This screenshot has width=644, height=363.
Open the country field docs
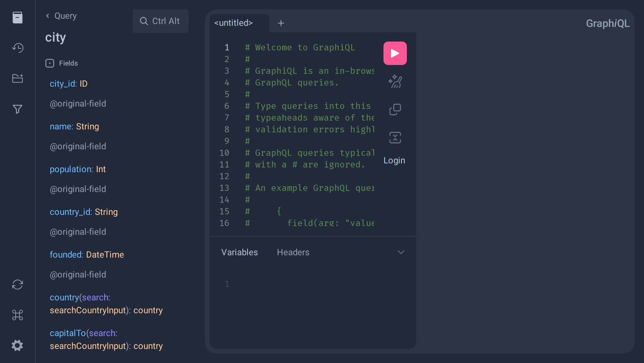(x=64, y=297)
